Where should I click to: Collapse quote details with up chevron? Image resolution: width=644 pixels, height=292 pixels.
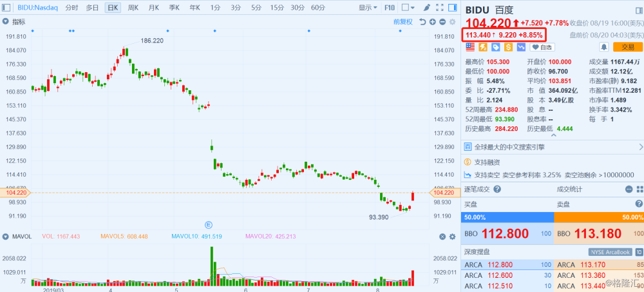click(x=553, y=135)
